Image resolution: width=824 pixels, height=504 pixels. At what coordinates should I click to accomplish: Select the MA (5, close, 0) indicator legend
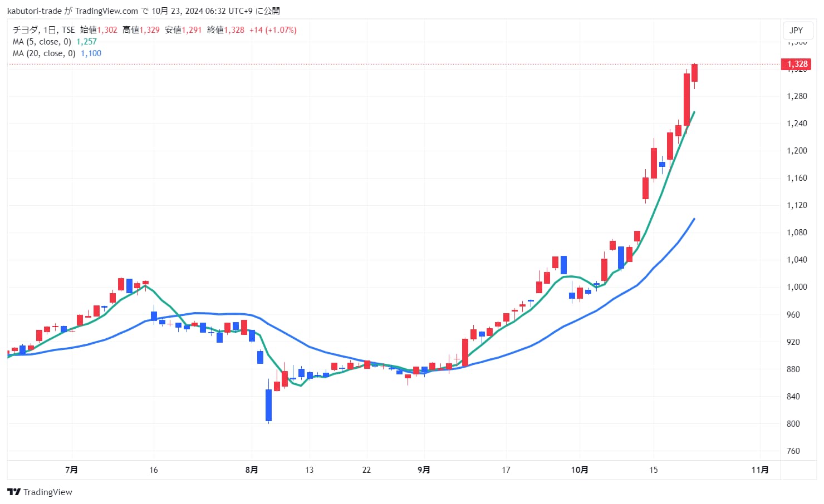tap(42, 42)
